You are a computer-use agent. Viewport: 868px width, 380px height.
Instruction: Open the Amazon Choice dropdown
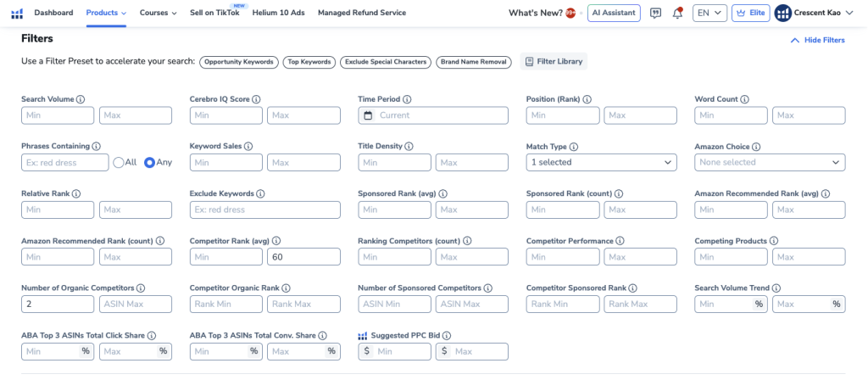769,162
